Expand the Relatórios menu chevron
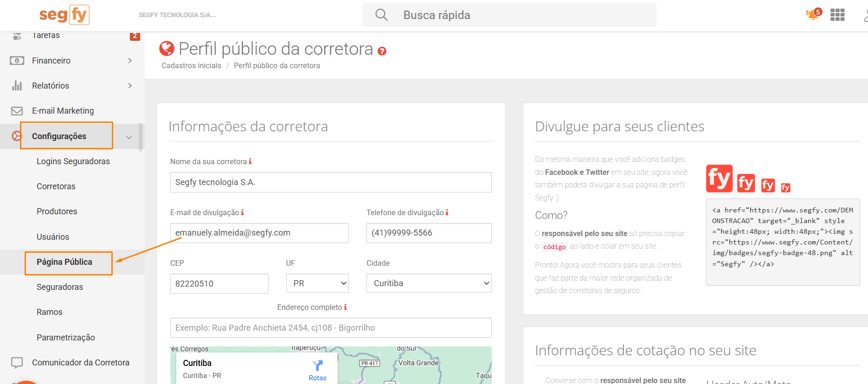This screenshot has height=384, width=868. (x=130, y=86)
